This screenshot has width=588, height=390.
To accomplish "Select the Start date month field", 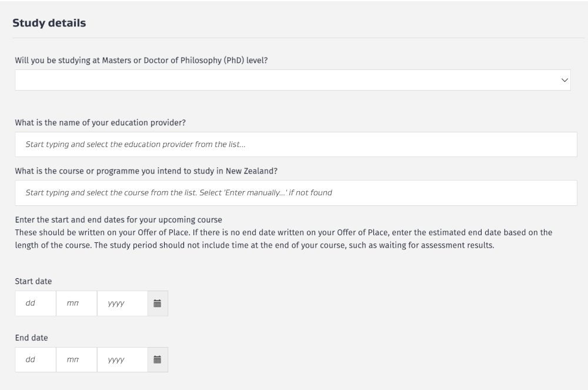I will (76, 304).
